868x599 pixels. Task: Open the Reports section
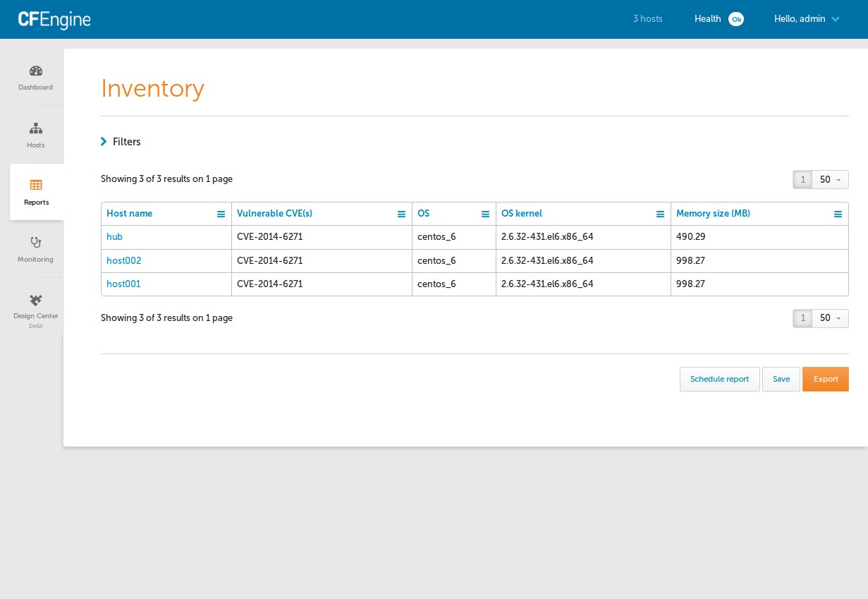(35, 192)
